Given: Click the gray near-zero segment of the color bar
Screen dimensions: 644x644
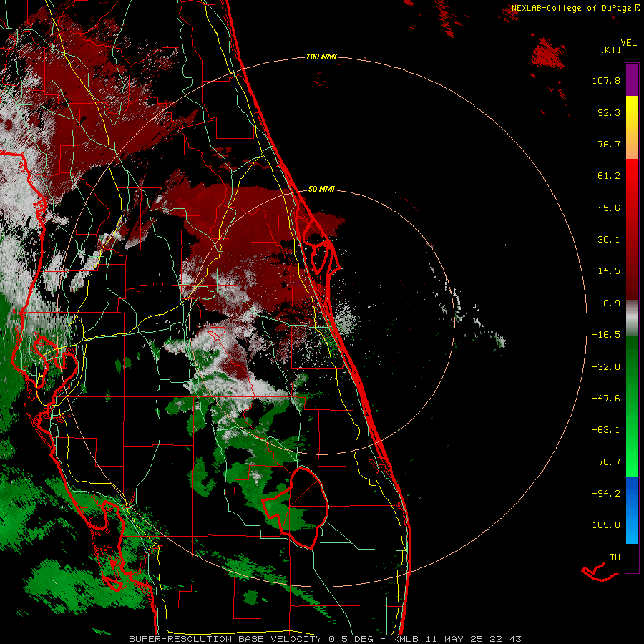Looking at the screenshot, I should coord(632,318).
